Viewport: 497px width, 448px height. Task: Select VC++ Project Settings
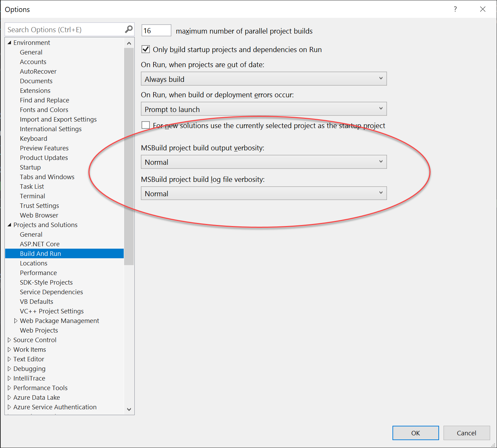click(x=52, y=311)
